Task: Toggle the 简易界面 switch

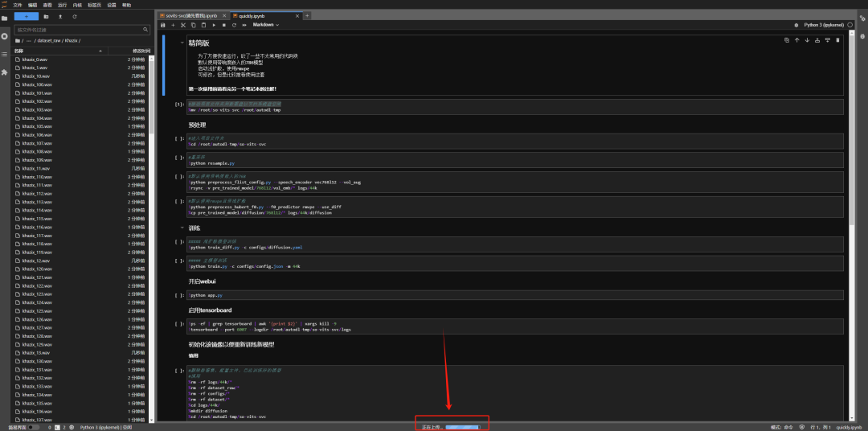Action: click(33, 427)
